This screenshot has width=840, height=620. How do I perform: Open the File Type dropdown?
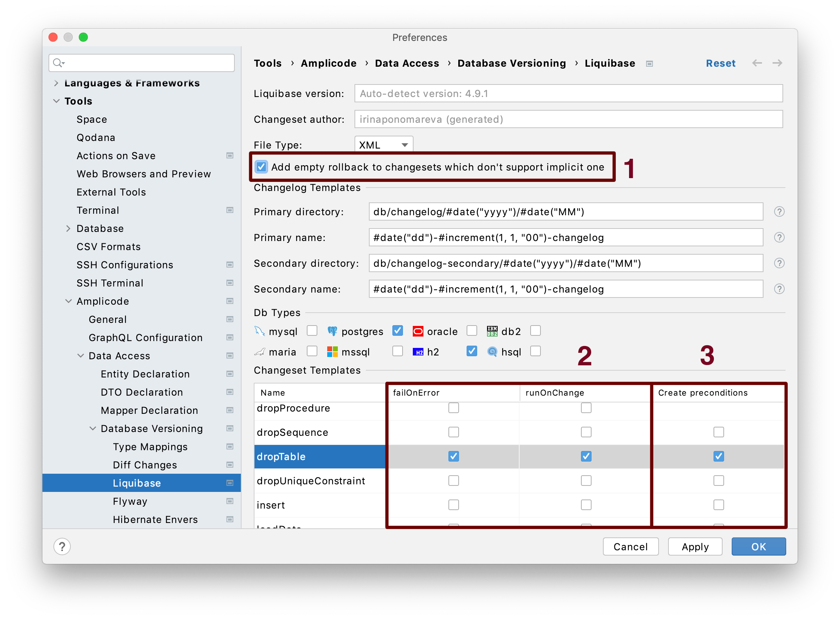pyautogui.click(x=383, y=144)
